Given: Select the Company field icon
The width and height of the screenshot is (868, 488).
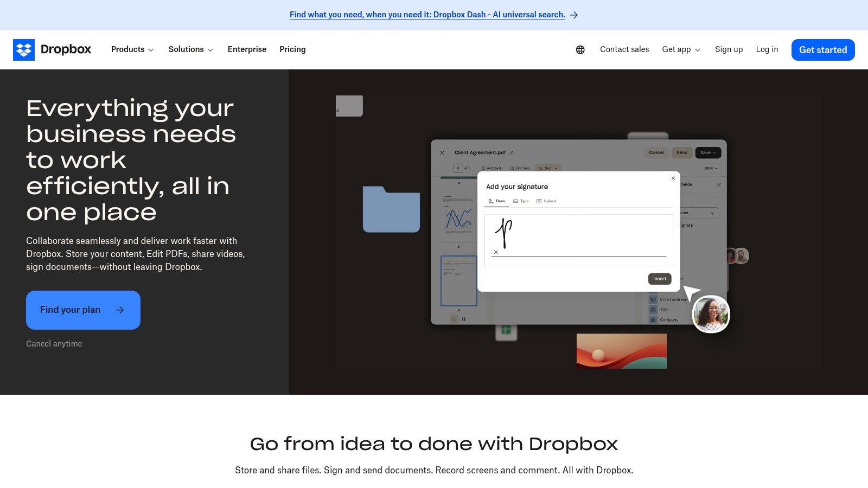Looking at the screenshot, I should click(653, 320).
